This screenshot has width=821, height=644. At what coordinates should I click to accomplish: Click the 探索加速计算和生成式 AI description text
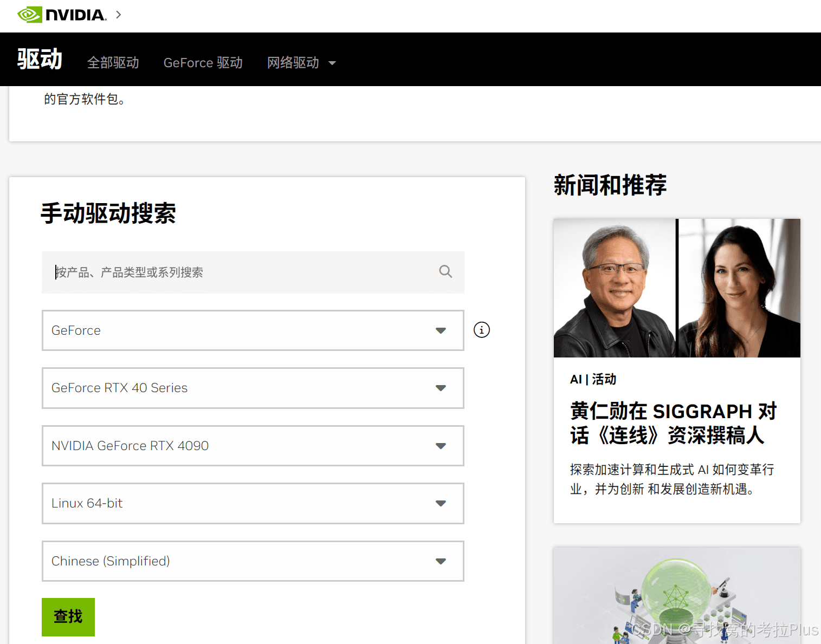point(672,479)
